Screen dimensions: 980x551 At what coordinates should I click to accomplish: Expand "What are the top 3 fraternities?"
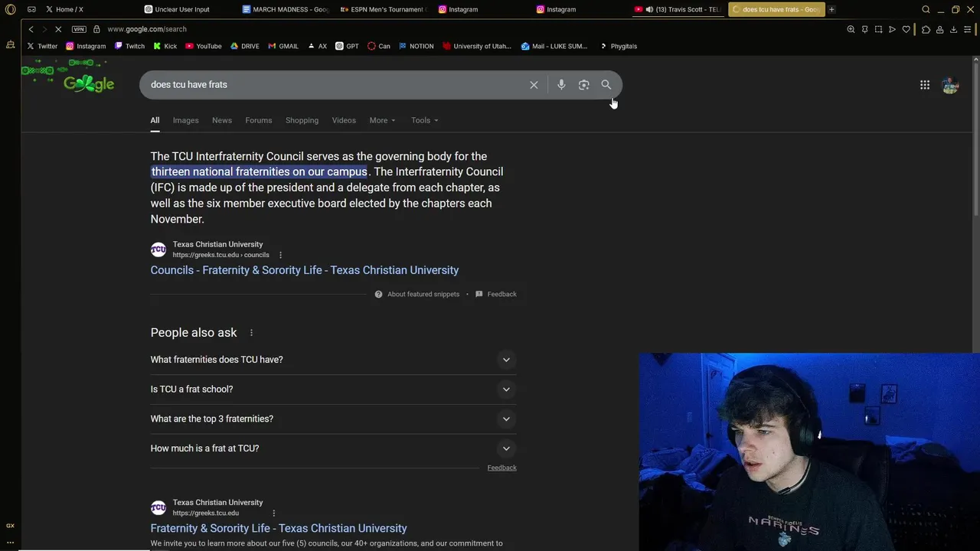tap(333, 419)
